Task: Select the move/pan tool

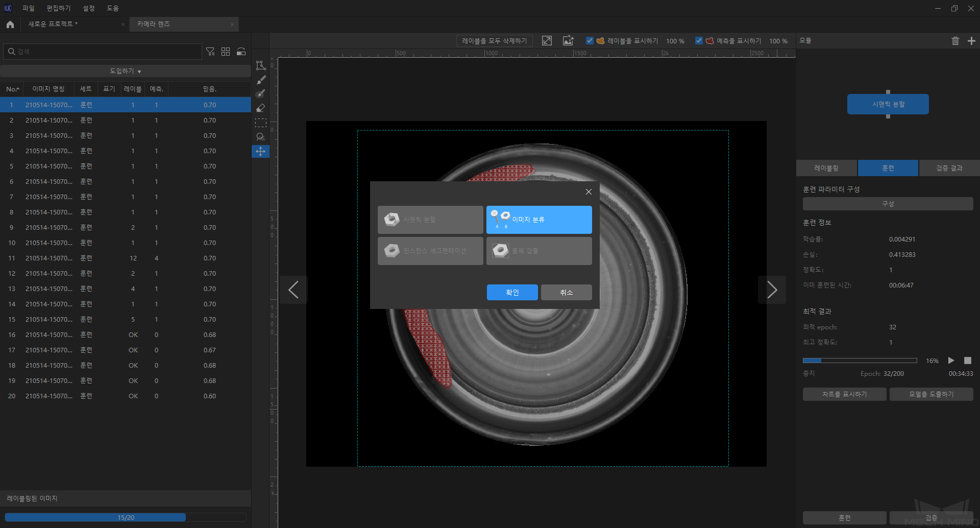Action: pos(261,151)
